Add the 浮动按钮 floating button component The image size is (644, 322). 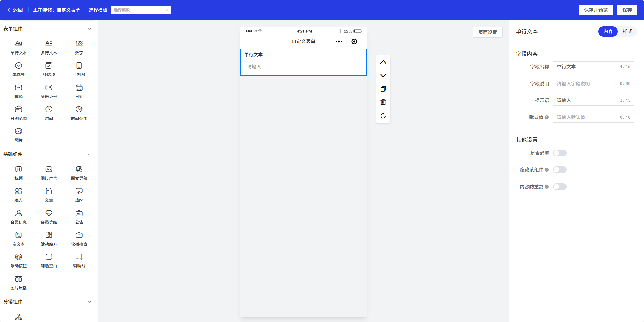point(19,260)
